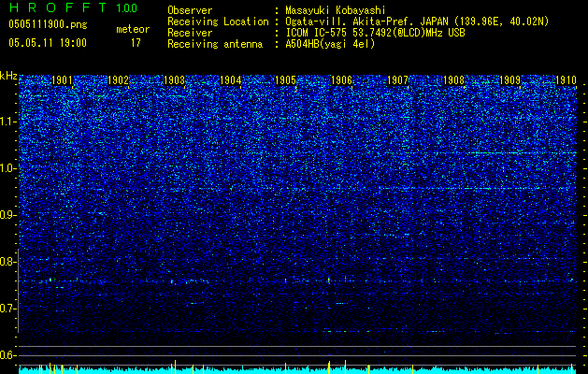Click the 0.6 frequency axis label
This screenshot has height=374, width=588.
[7, 355]
